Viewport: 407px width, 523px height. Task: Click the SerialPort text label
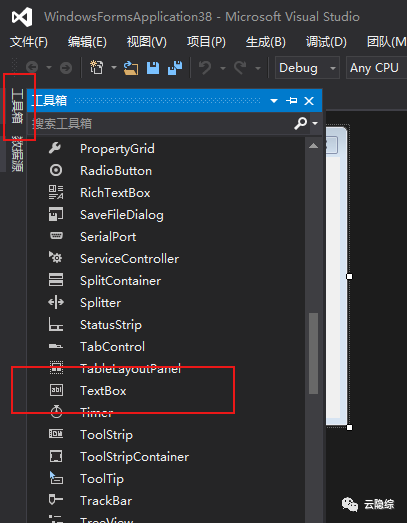(x=108, y=237)
